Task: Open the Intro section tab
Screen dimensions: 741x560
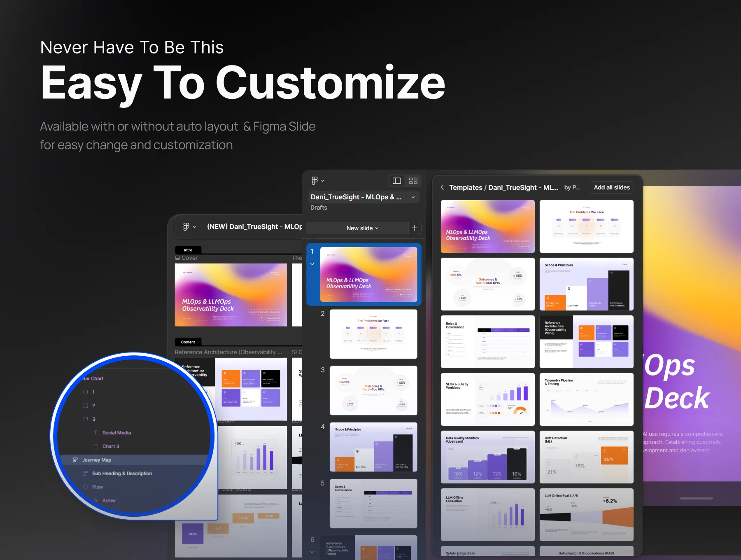Action: coord(188,250)
